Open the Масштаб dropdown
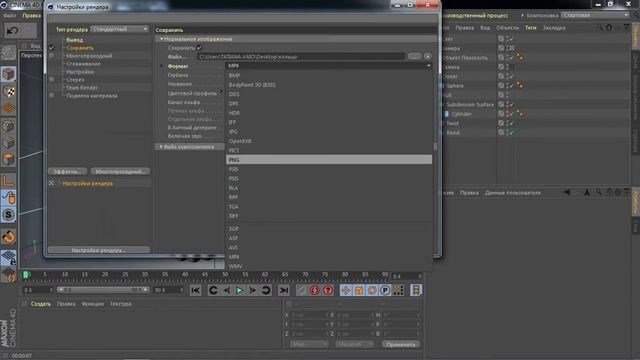This screenshot has height=360, width=640. 354,344
